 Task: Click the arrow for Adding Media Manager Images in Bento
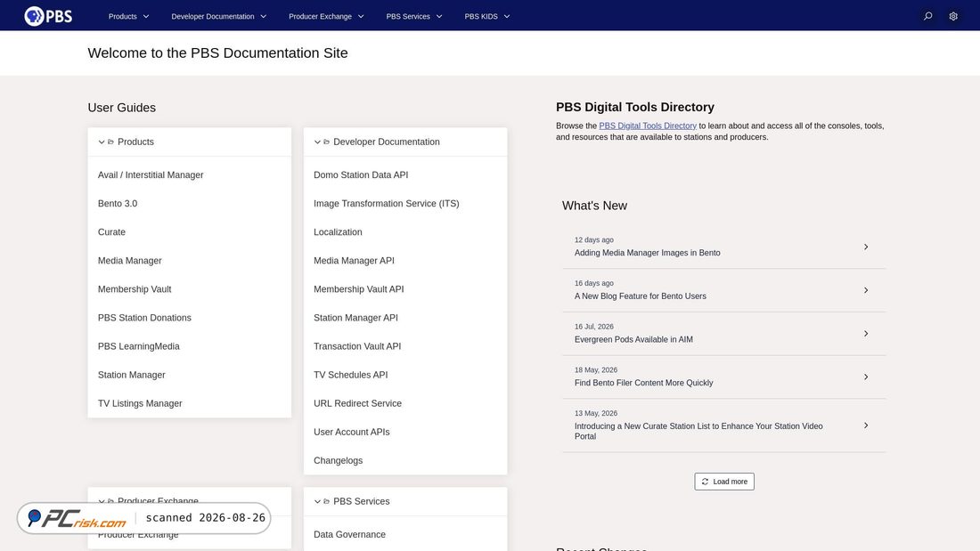pos(866,247)
